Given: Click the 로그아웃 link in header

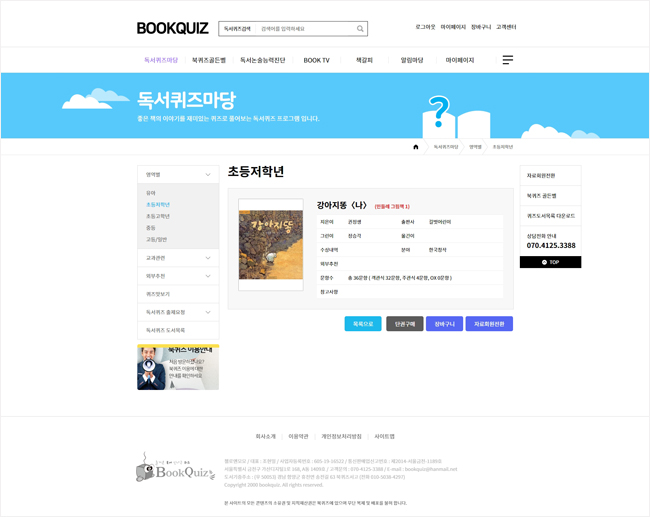Looking at the screenshot, I should (x=425, y=27).
